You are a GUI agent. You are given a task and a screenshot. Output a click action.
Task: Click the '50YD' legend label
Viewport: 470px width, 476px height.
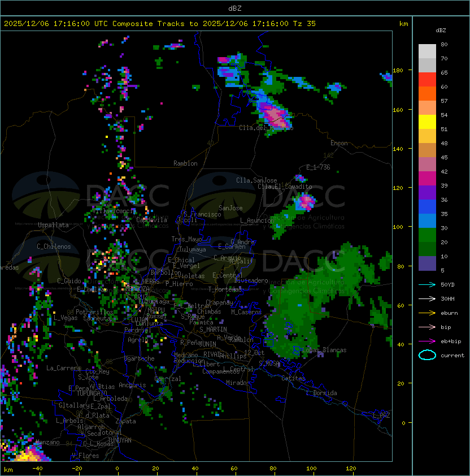point(447,284)
